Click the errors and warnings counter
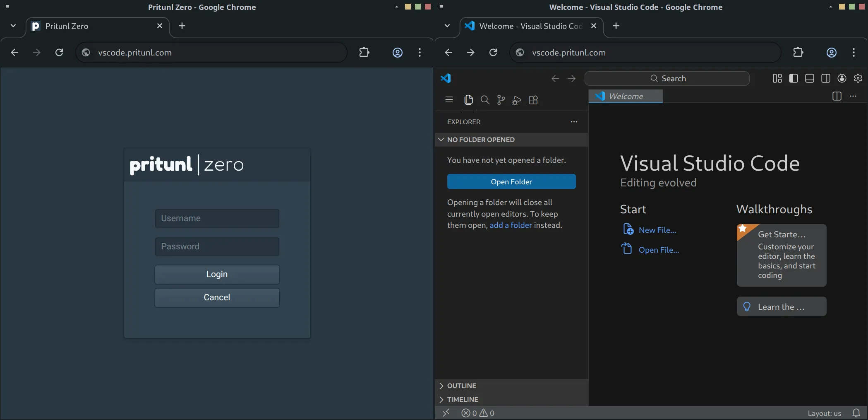 (478, 413)
